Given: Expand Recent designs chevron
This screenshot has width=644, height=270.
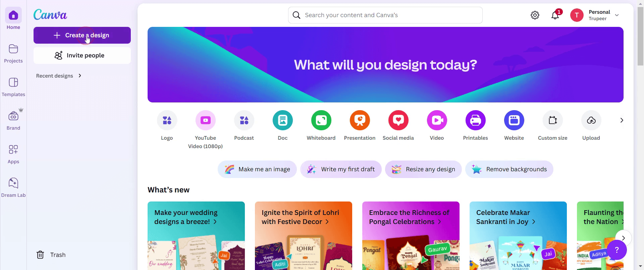Looking at the screenshot, I should coord(80,76).
